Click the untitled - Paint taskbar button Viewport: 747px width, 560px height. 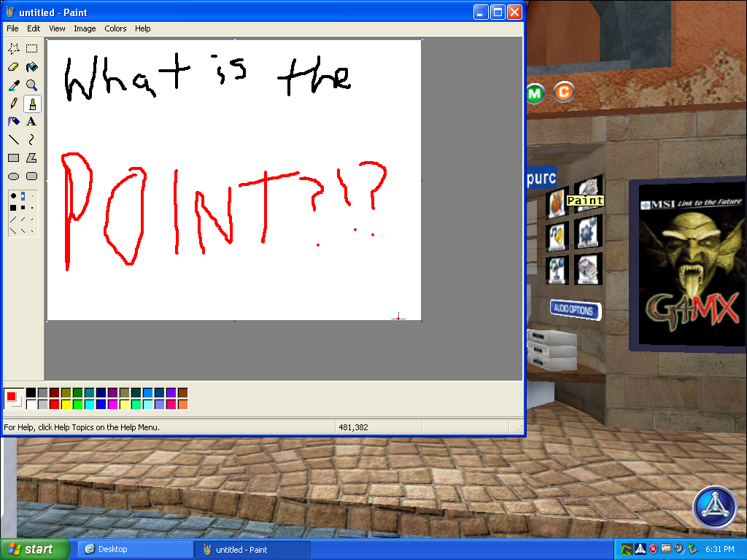[x=252, y=549]
